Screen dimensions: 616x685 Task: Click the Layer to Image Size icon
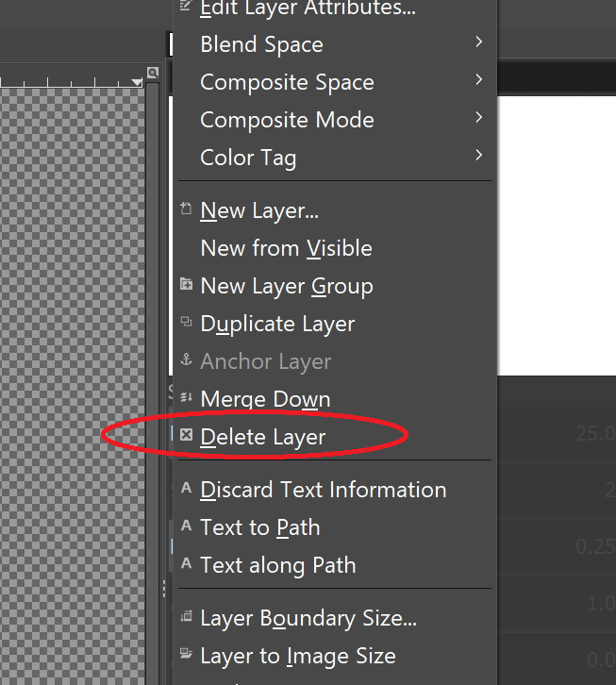pos(186,655)
